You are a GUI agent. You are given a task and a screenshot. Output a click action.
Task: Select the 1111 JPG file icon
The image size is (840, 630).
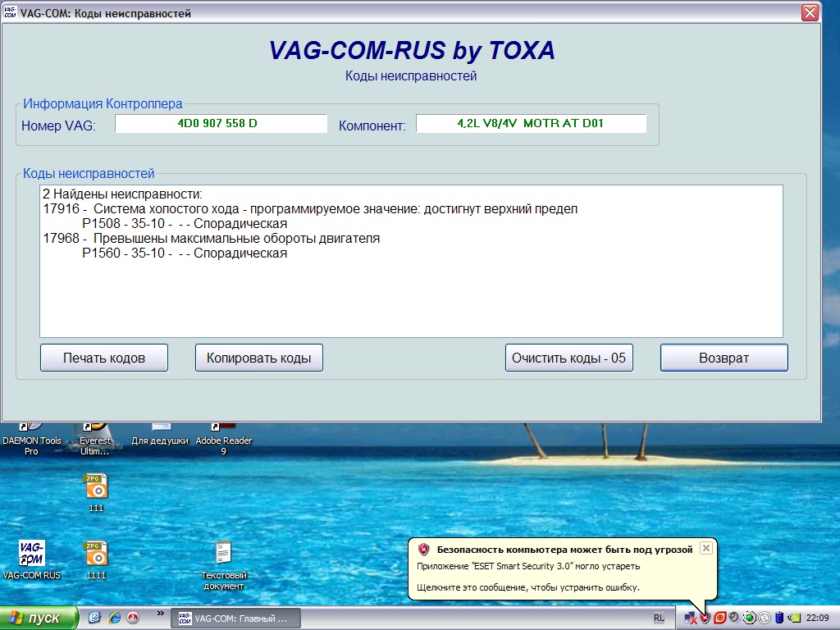[x=96, y=555]
